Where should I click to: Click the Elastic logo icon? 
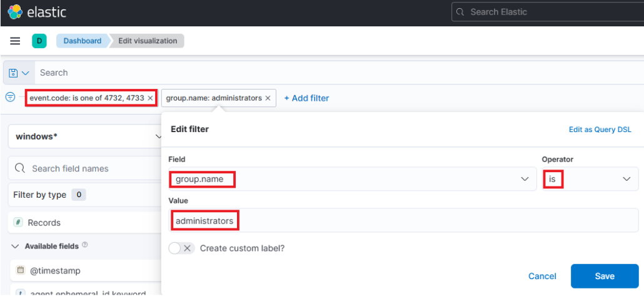15,12
